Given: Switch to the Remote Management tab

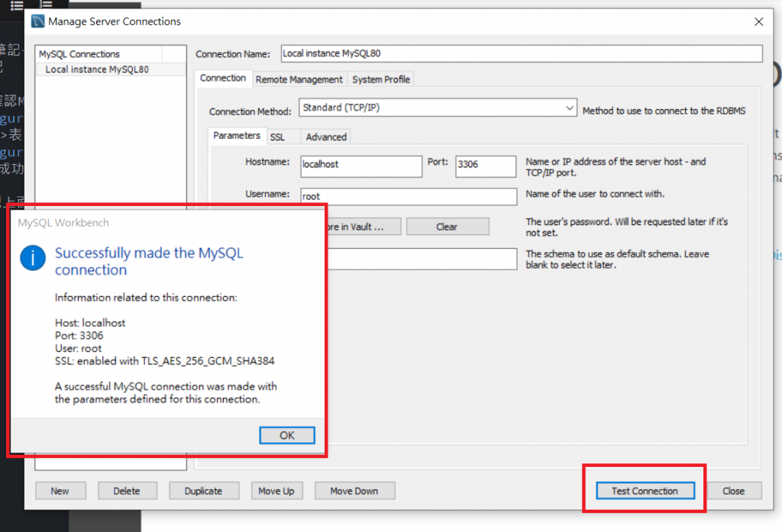Looking at the screenshot, I should click(x=299, y=79).
